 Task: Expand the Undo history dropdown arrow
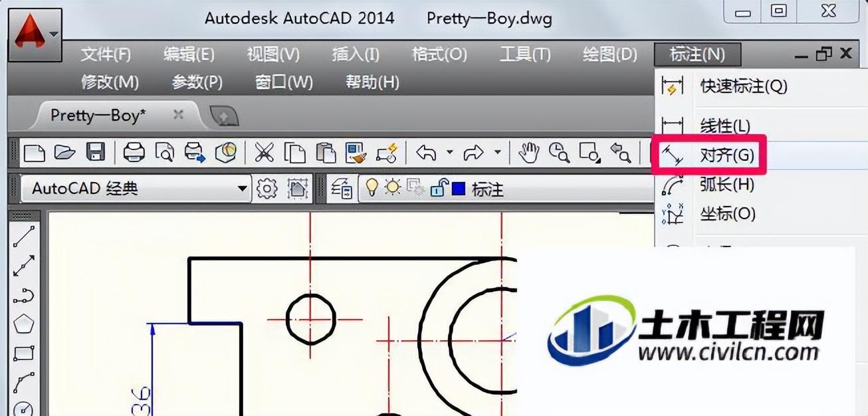pyautogui.click(x=449, y=152)
